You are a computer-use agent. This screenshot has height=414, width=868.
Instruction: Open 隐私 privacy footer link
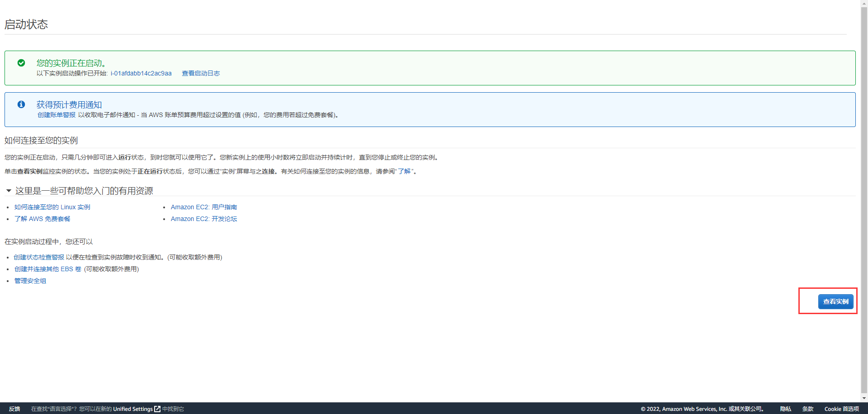[785, 409]
